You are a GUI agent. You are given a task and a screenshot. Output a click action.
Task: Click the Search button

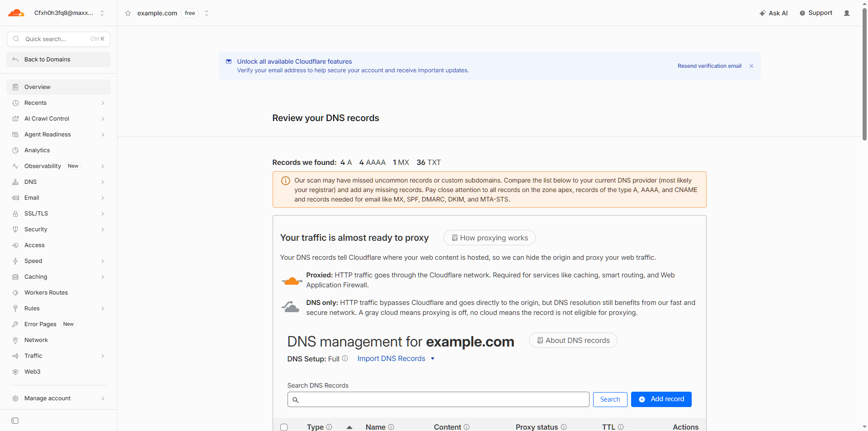point(610,399)
